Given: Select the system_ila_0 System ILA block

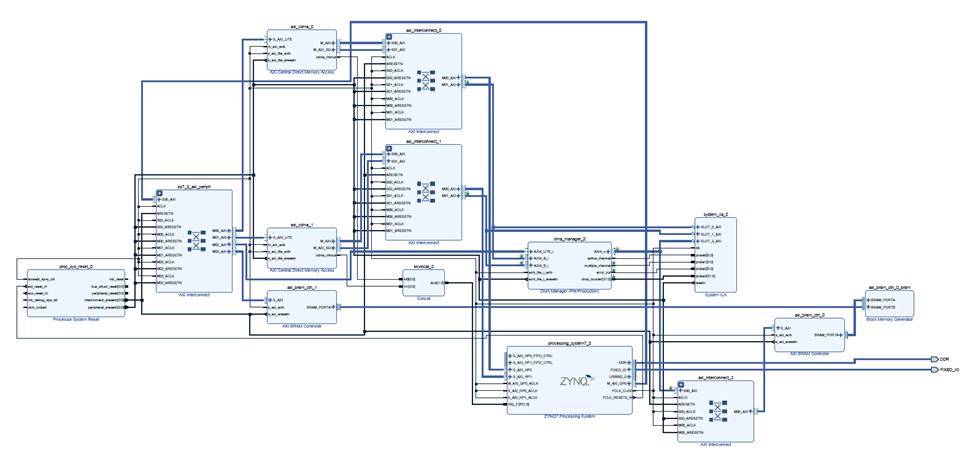Looking at the screenshot, I should pyautogui.click(x=715, y=256).
